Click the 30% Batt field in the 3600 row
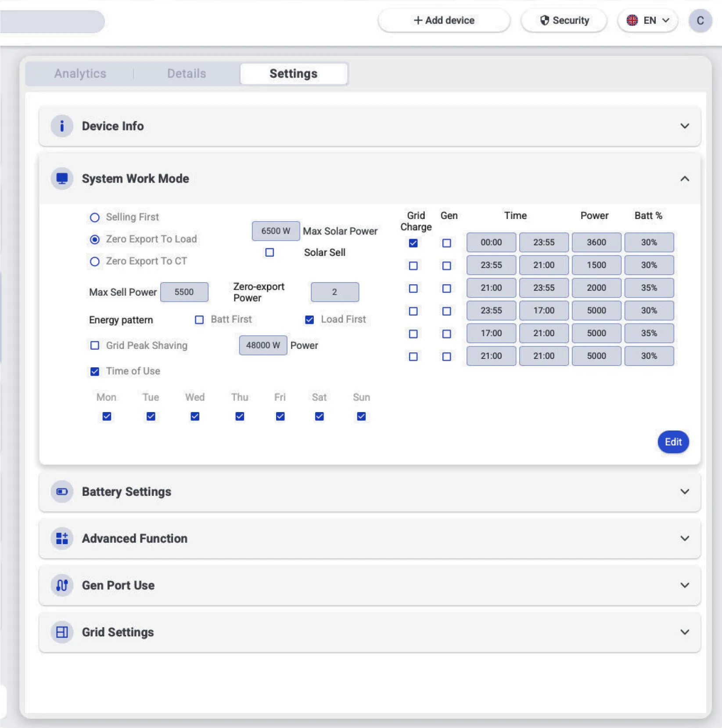 (x=649, y=243)
